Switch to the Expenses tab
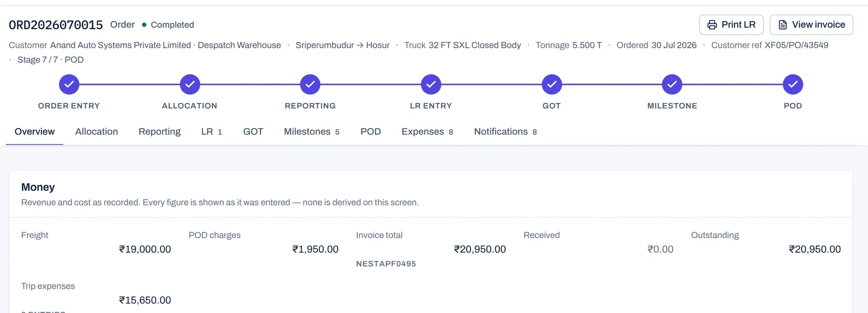The height and width of the screenshot is (313, 868). point(427,132)
